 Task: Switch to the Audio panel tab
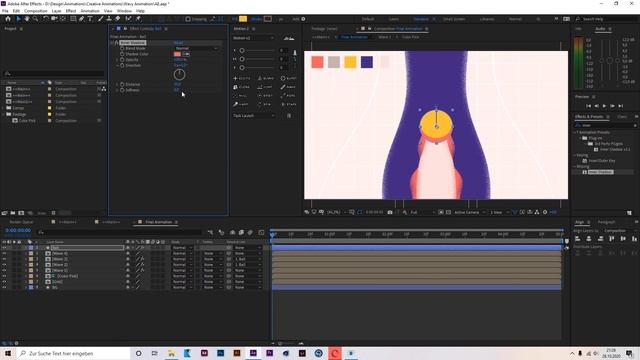click(x=600, y=29)
